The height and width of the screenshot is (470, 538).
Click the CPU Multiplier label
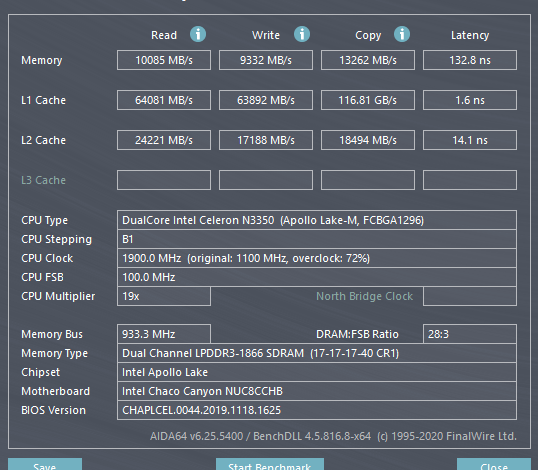click(58, 296)
